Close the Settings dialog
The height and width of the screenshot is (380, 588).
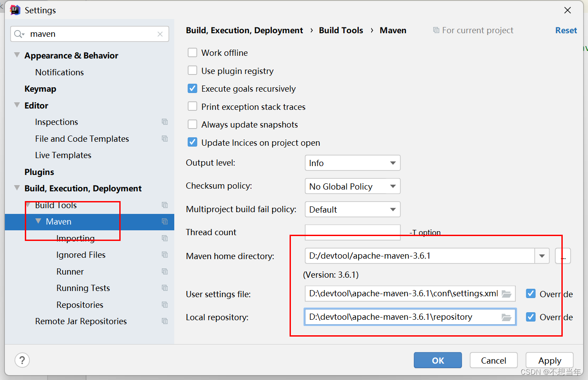click(x=567, y=10)
